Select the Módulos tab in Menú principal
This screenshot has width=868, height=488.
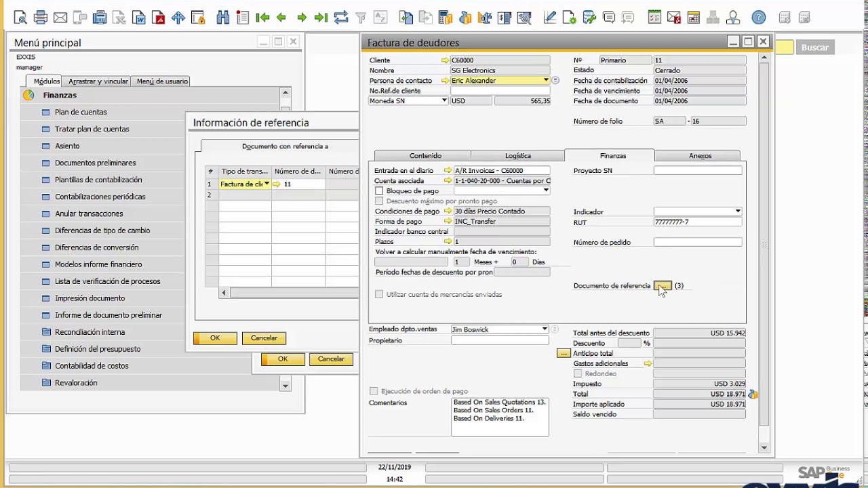coord(47,81)
